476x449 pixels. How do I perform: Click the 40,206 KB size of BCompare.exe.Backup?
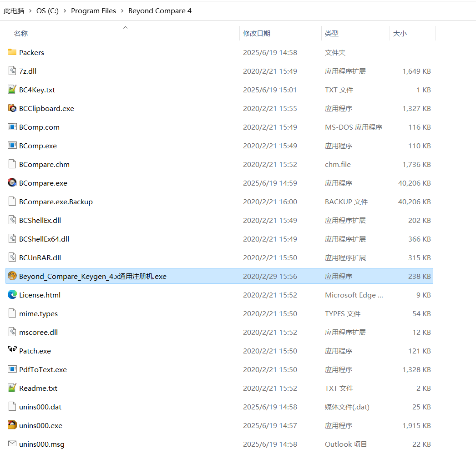[x=415, y=202]
